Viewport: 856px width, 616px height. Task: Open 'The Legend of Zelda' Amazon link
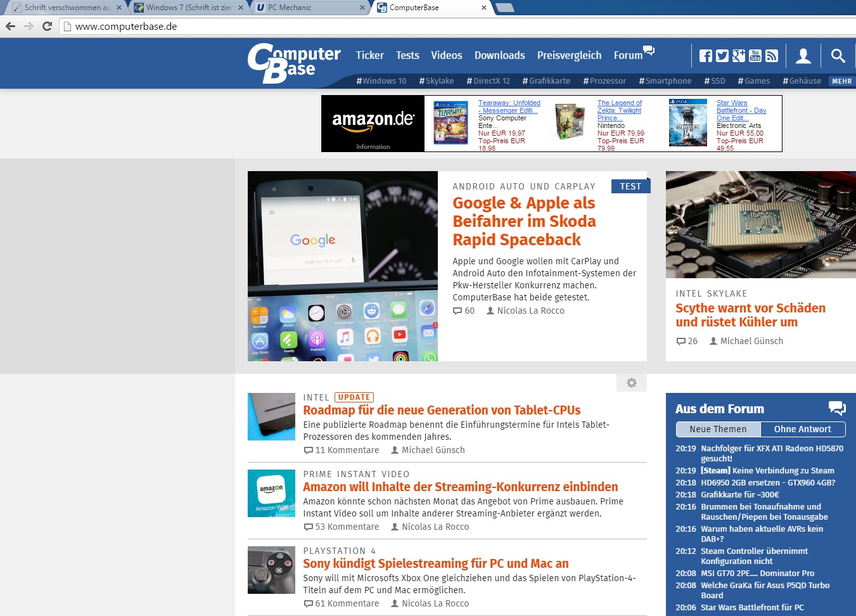point(620,110)
